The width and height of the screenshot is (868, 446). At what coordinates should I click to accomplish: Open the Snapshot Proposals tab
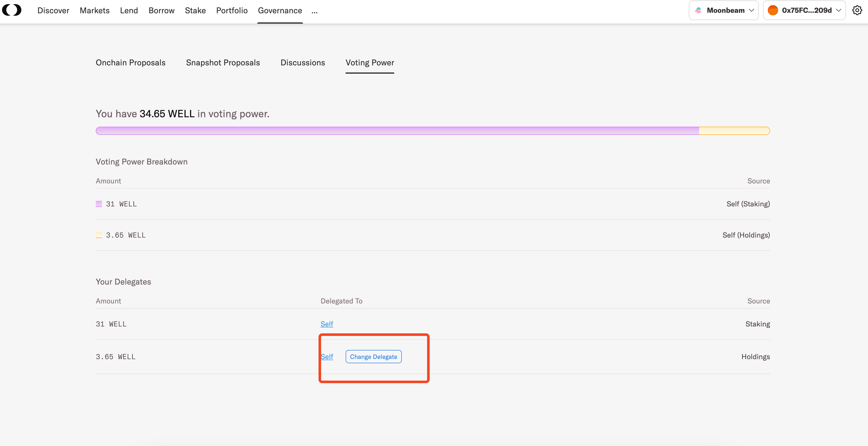223,63
